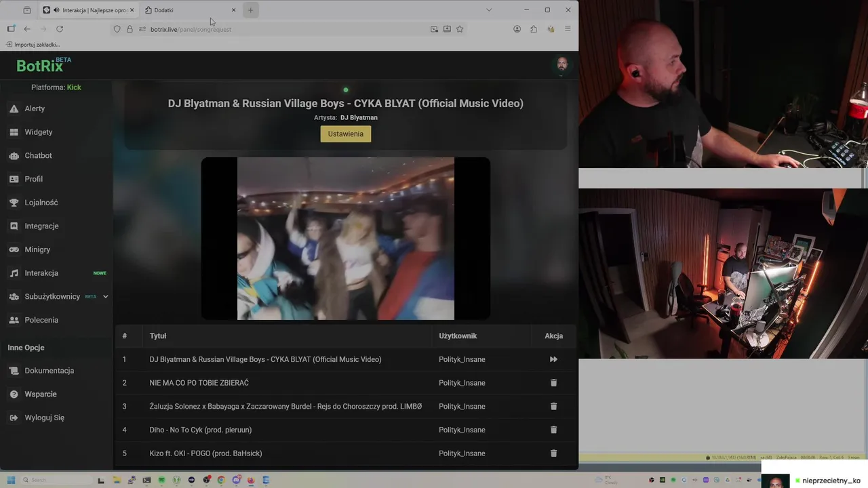Click the taskbar Search box
Image resolution: width=868 pixels, height=488 pixels.
pos(56,480)
